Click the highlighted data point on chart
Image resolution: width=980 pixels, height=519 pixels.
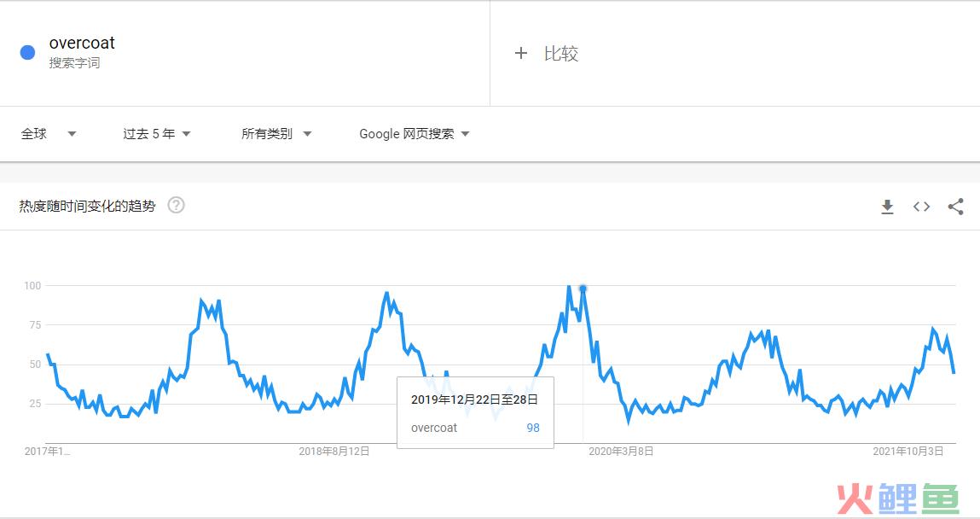pyautogui.click(x=583, y=289)
